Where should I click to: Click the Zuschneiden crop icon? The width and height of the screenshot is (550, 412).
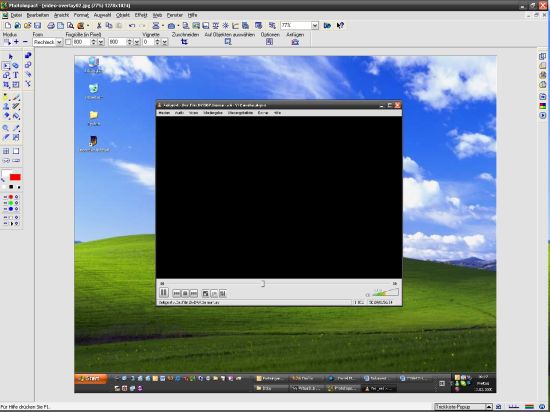click(x=185, y=42)
